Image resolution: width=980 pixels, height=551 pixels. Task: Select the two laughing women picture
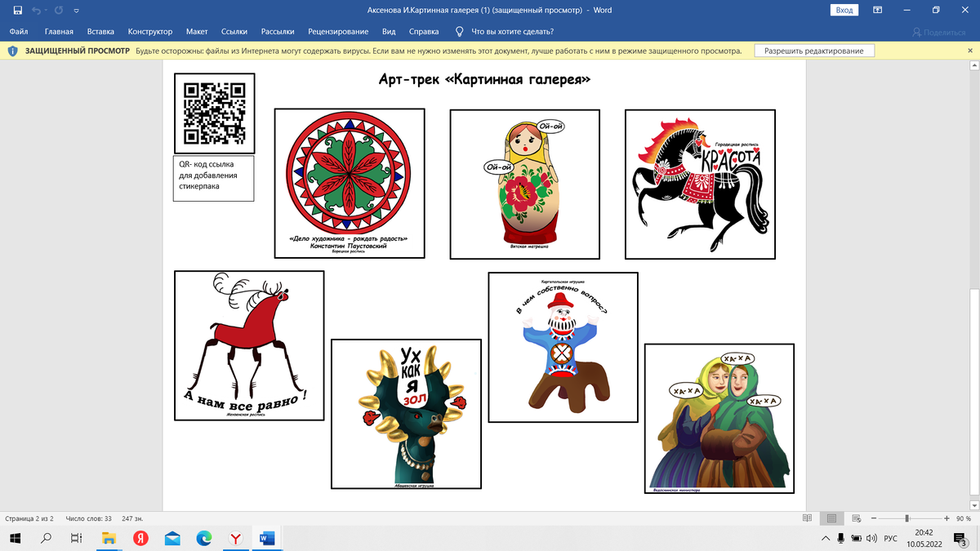(x=719, y=419)
